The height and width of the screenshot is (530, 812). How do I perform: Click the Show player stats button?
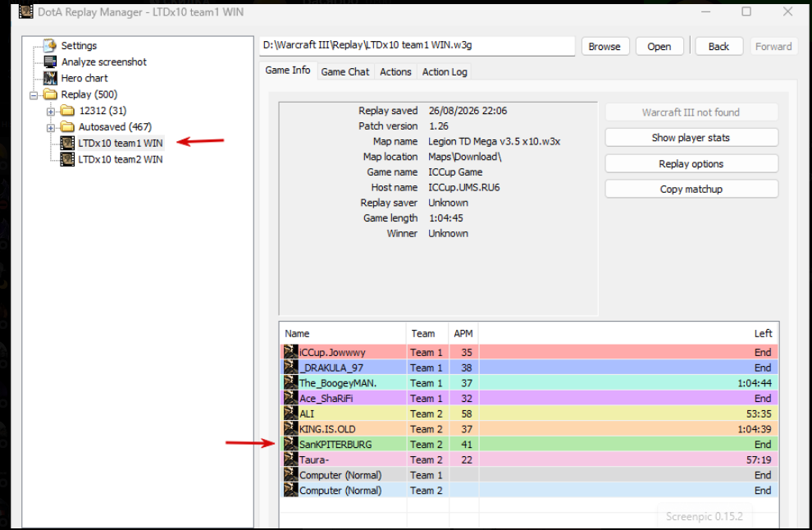point(691,138)
